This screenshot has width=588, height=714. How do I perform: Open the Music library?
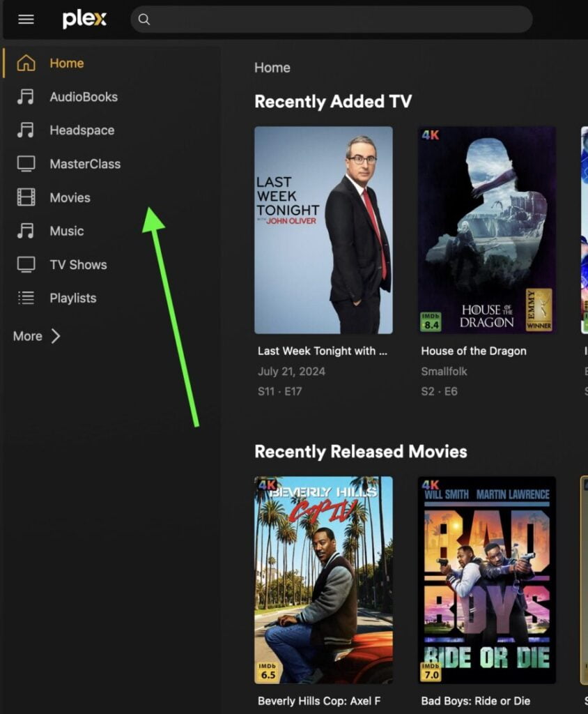point(66,231)
